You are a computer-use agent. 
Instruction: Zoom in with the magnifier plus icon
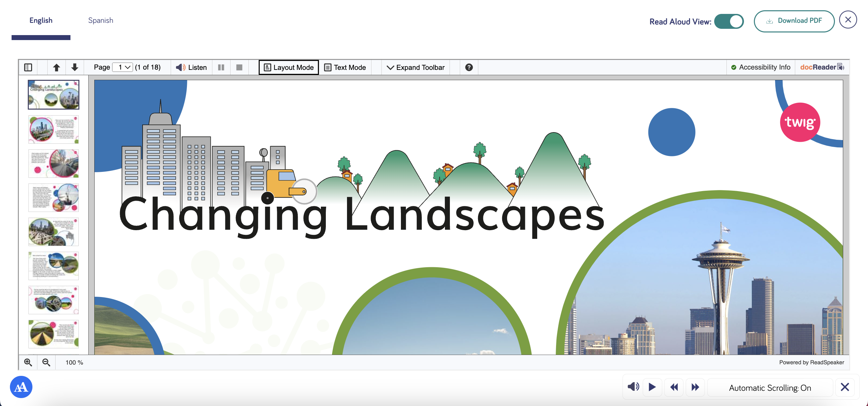pos(28,362)
